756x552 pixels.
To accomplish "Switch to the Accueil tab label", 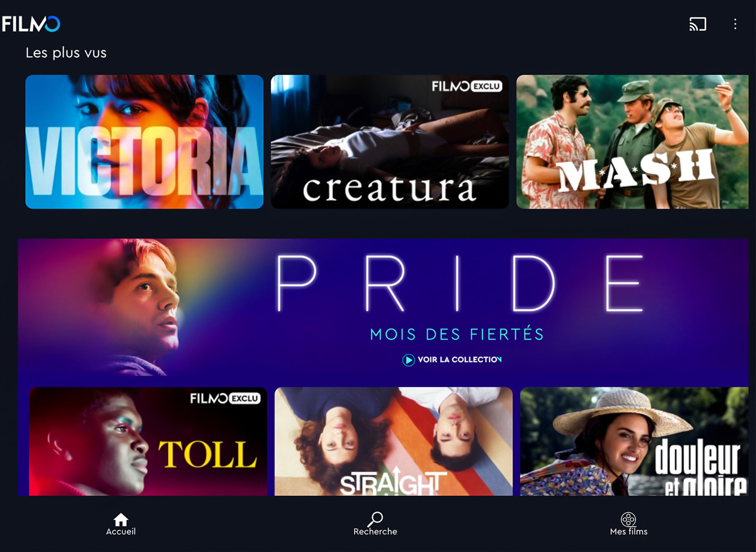I will coord(121,532).
